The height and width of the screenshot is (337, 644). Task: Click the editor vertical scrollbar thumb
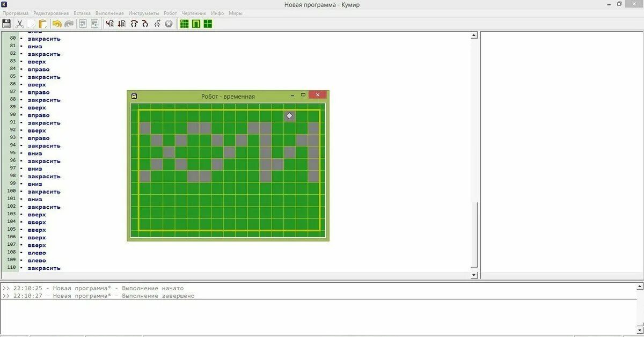(x=474, y=235)
